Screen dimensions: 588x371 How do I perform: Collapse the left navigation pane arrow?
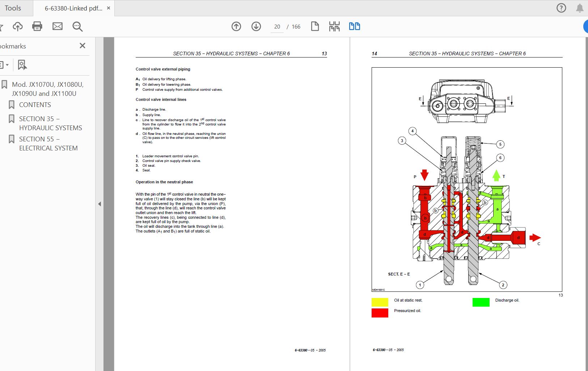click(x=100, y=204)
